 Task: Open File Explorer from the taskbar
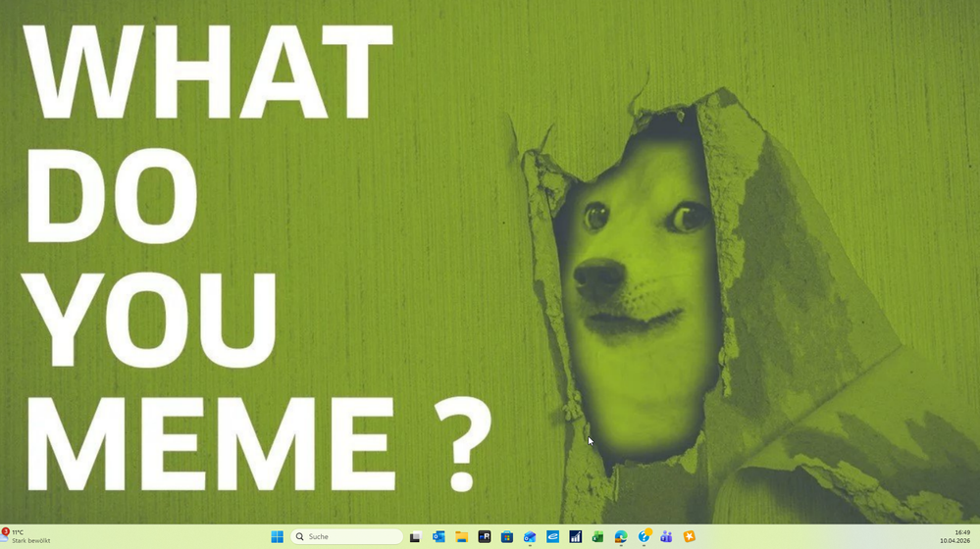tap(461, 536)
